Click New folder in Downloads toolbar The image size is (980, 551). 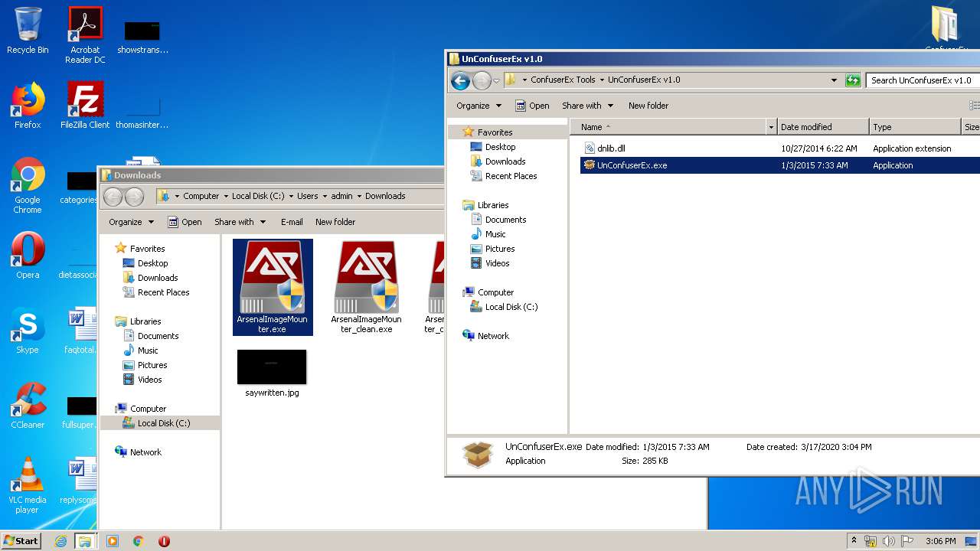[x=335, y=222]
